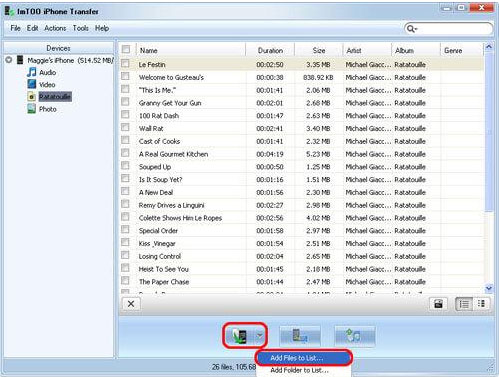499x377 pixels.
Task: Select the Photo node in Devices
Action: 48,109
